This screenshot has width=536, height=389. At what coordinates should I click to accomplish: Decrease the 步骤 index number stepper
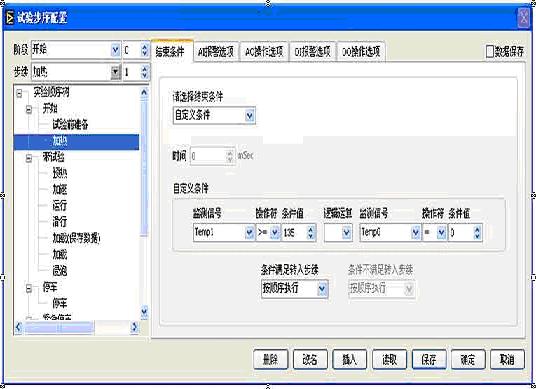(x=144, y=76)
